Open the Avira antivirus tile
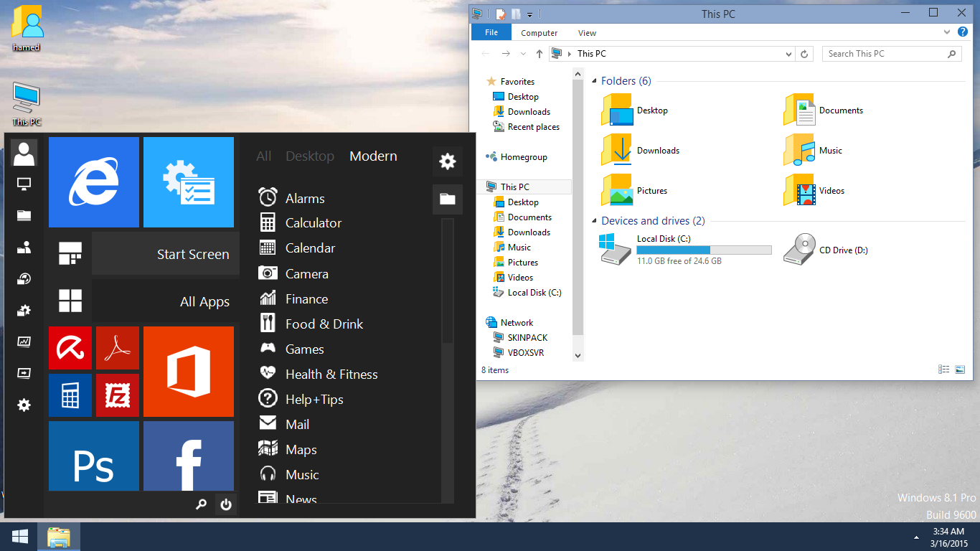The height and width of the screenshot is (551, 980). pos(70,348)
